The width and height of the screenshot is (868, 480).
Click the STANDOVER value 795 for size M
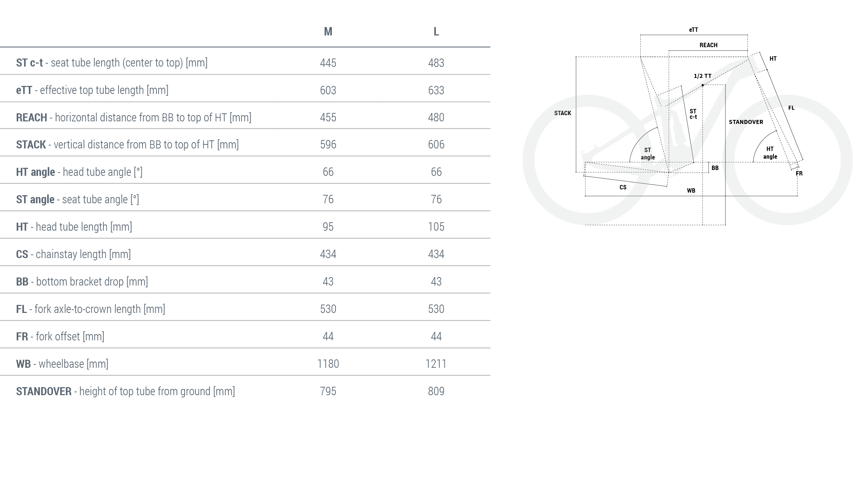click(328, 391)
